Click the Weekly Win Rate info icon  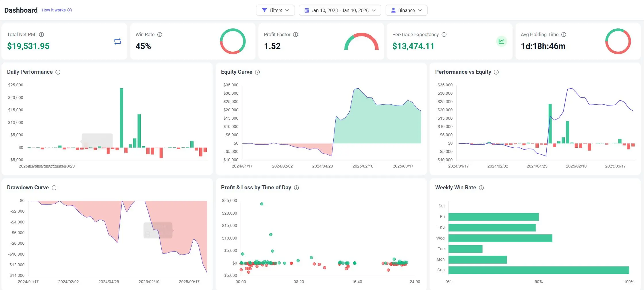481,188
